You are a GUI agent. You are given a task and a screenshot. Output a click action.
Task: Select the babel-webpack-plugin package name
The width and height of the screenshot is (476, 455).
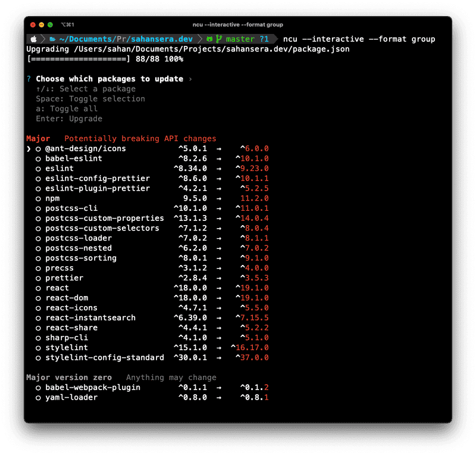click(x=93, y=388)
